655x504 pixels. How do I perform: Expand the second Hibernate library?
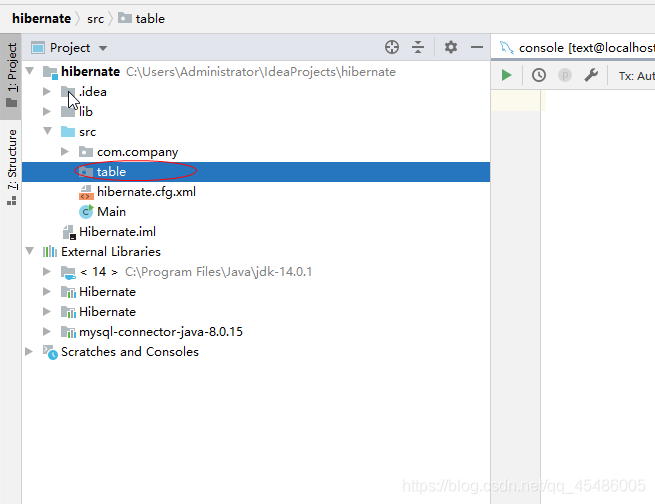coord(47,312)
